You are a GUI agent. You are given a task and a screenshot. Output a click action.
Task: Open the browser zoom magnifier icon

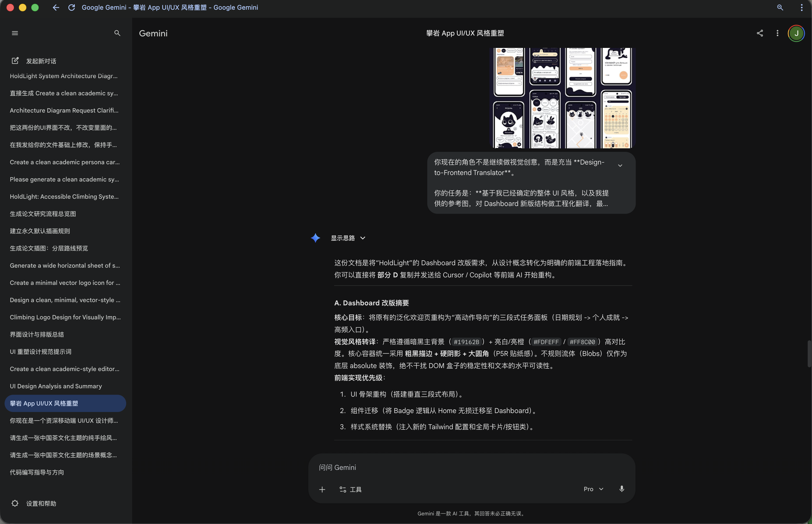coord(780,8)
